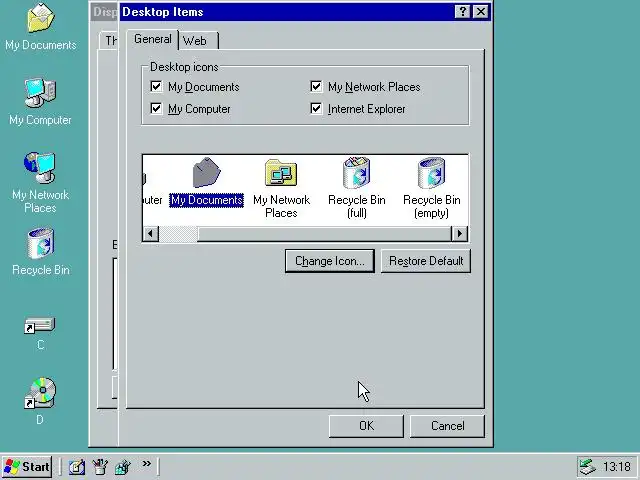Uncheck the My Computer checkbox

[156, 108]
